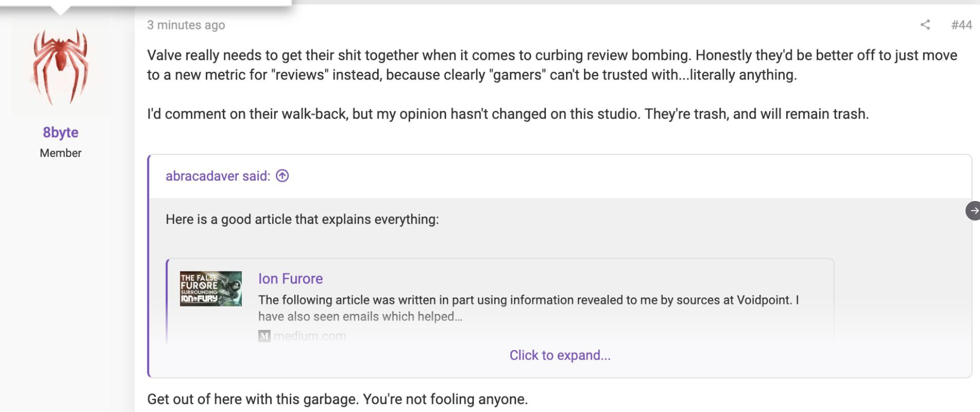Click the sentence 'They're trash, and will remain trash'
Screen dimensions: 980x412
click(x=757, y=114)
